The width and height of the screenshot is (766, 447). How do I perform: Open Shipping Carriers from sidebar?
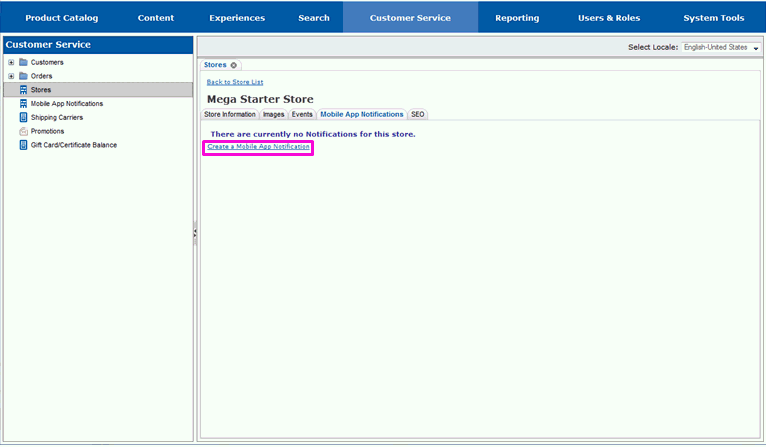pyautogui.click(x=57, y=117)
